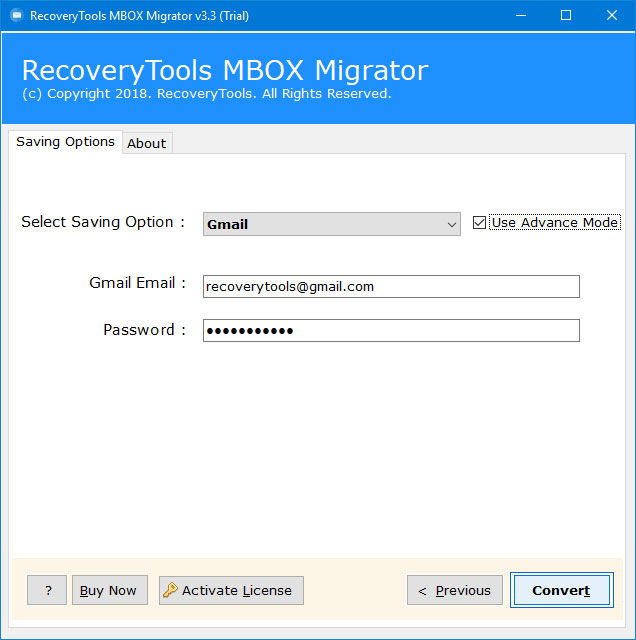Click the Buy Now button
The height and width of the screenshot is (640, 636).
(110, 590)
